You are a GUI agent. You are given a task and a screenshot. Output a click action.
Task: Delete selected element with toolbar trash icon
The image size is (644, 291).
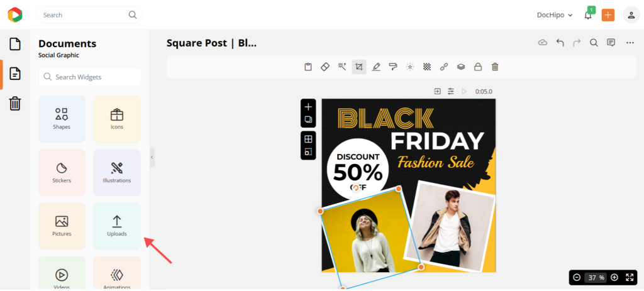[x=495, y=67]
